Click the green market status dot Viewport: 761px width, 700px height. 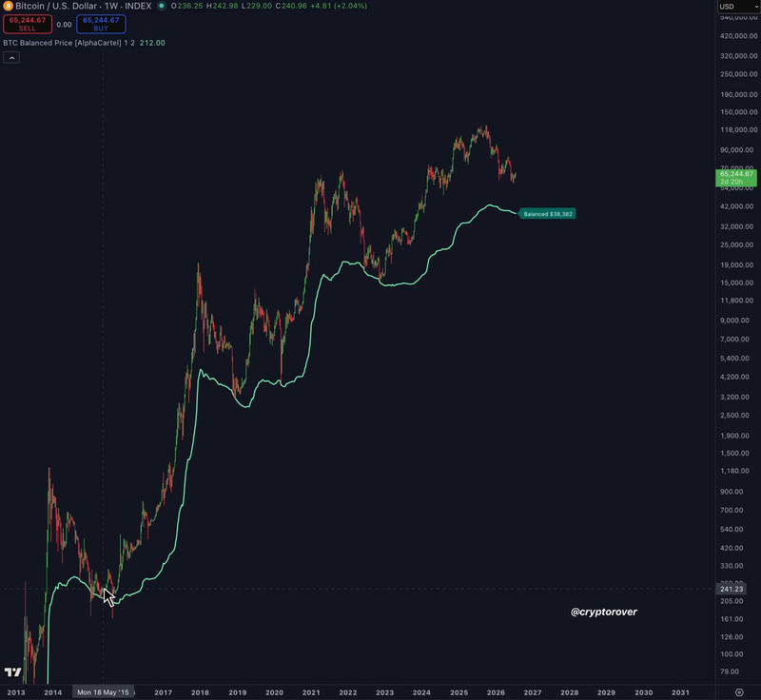pyautogui.click(x=161, y=6)
